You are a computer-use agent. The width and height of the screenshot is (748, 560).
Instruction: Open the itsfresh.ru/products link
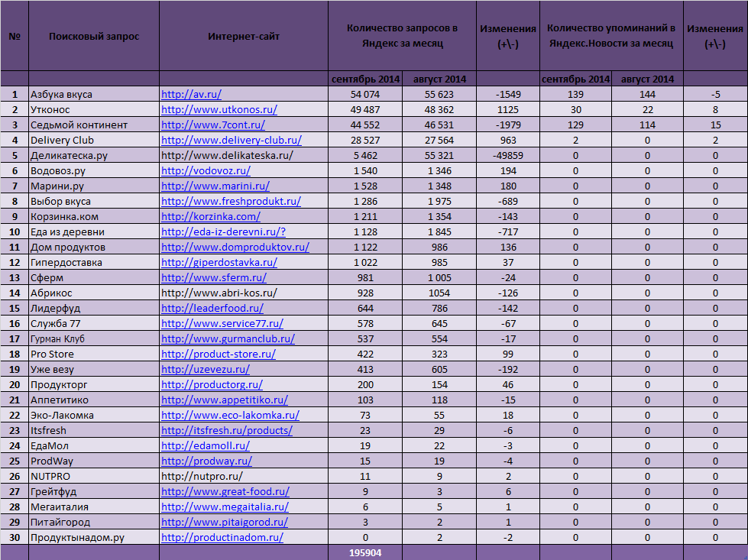pyautogui.click(x=227, y=430)
